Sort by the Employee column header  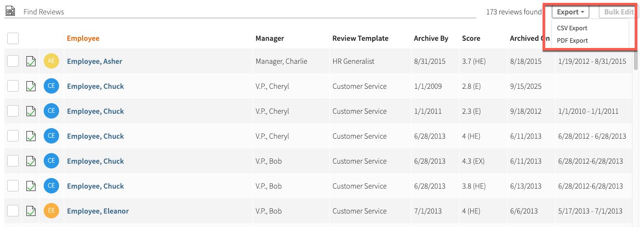pyautogui.click(x=83, y=38)
